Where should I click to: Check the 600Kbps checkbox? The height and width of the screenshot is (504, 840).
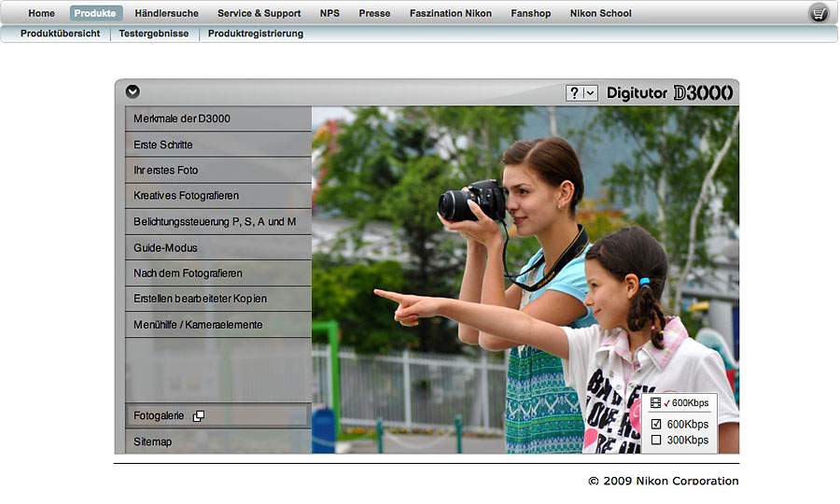click(656, 424)
